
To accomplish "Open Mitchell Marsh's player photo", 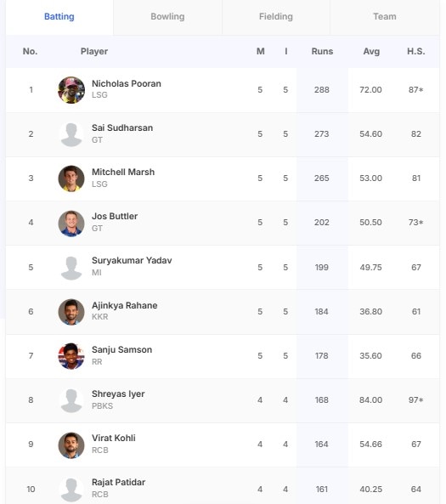I will pyautogui.click(x=71, y=178).
